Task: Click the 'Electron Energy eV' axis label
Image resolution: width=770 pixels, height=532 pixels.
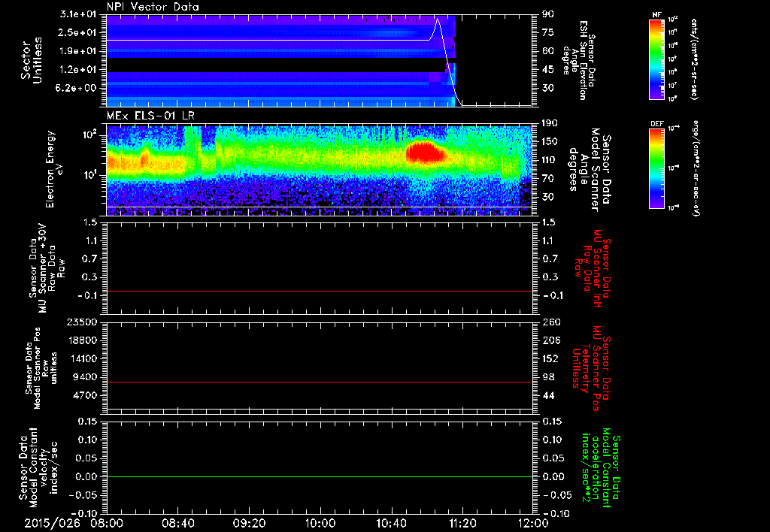Action: (56, 169)
